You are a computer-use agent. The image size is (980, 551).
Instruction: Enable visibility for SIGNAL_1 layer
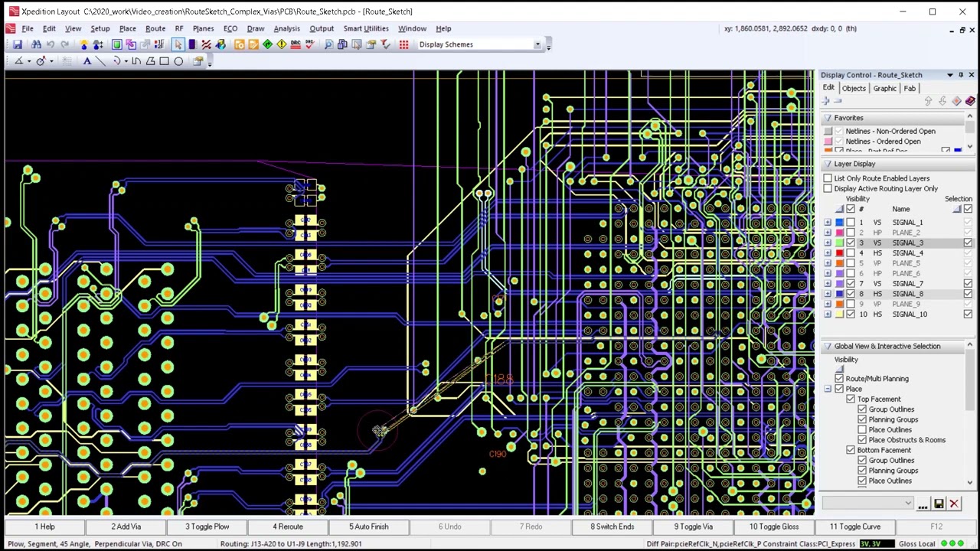[851, 222]
